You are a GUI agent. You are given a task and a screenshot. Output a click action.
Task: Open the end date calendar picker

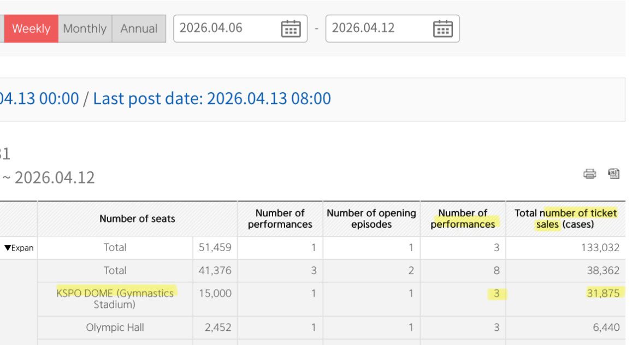[x=443, y=29]
